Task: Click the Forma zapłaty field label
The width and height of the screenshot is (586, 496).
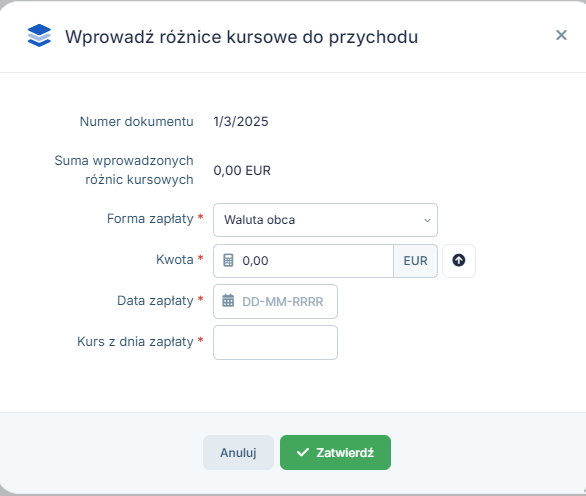Action: click(x=150, y=219)
